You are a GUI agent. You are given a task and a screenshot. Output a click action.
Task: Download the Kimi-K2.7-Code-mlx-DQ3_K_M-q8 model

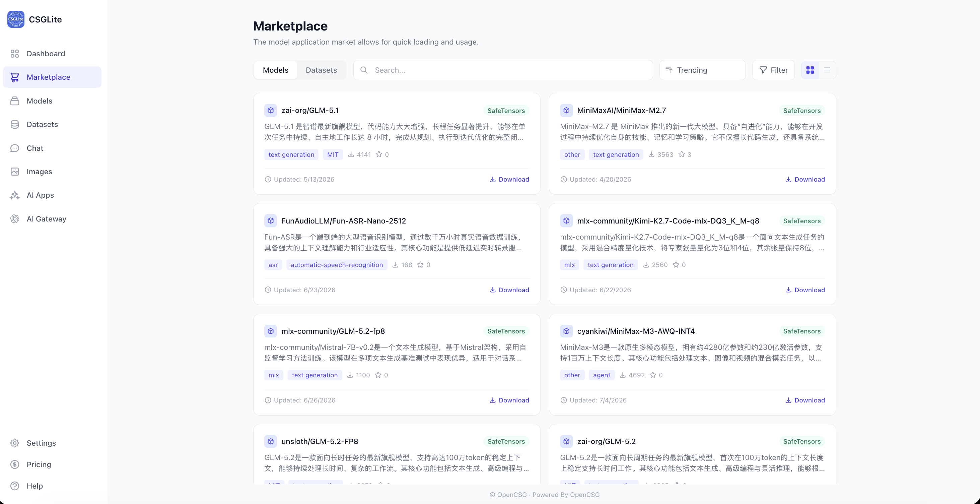click(x=805, y=290)
